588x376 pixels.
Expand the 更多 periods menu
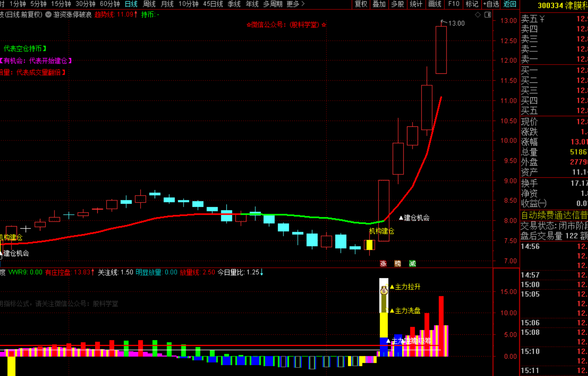[x=295, y=4]
